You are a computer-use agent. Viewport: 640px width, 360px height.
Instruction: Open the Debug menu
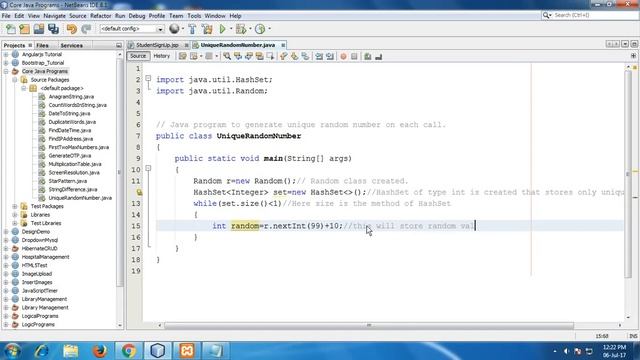point(137,16)
